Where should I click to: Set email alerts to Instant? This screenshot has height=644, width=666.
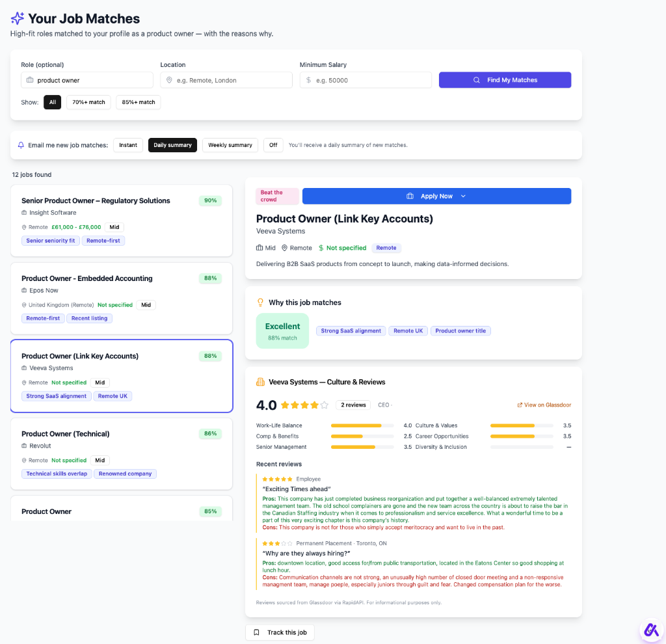pyautogui.click(x=128, y=145)
